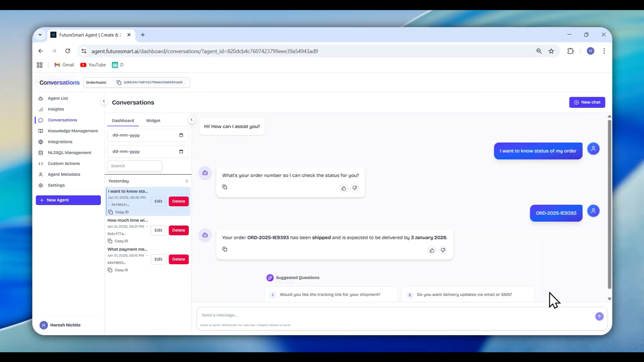Image resolution: width=644 pixels, height=362 pixels.
Task: Thumbs down the order number question reply
Action: [355, 188]
